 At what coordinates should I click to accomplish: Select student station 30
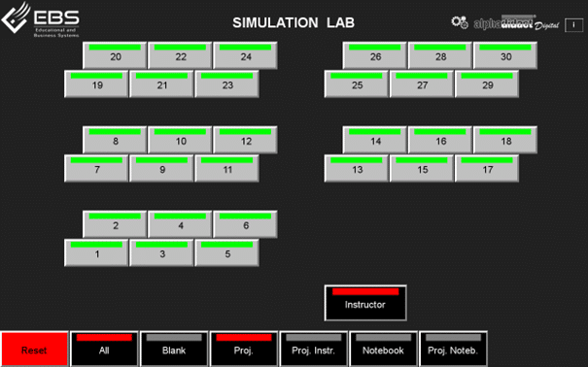click(x=505, y=55)
